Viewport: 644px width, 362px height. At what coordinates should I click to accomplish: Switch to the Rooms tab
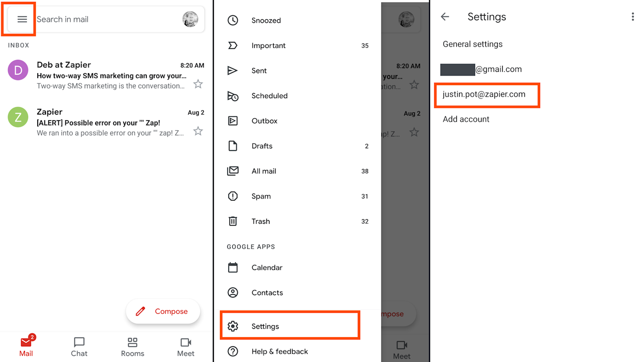point(132,347)
